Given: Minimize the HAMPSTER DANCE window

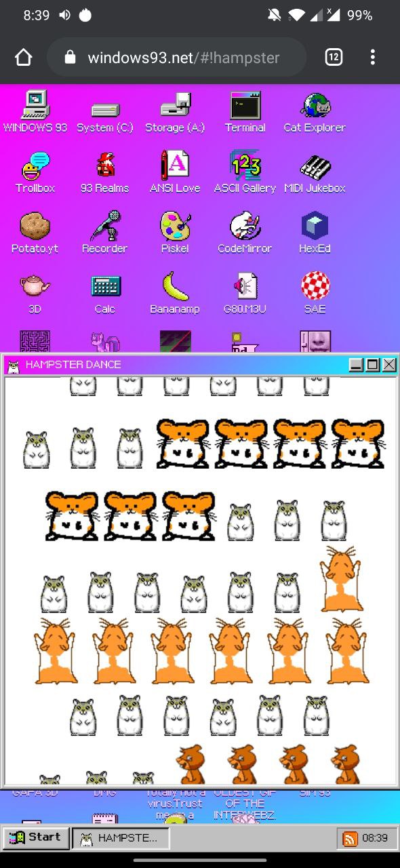Looking at the screenshot, I should [x=356, y=365].
